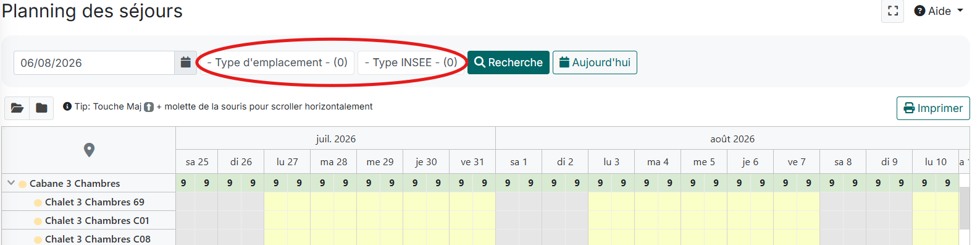
Task: Click the ma 4 day header
Action: tap(658, 162)
